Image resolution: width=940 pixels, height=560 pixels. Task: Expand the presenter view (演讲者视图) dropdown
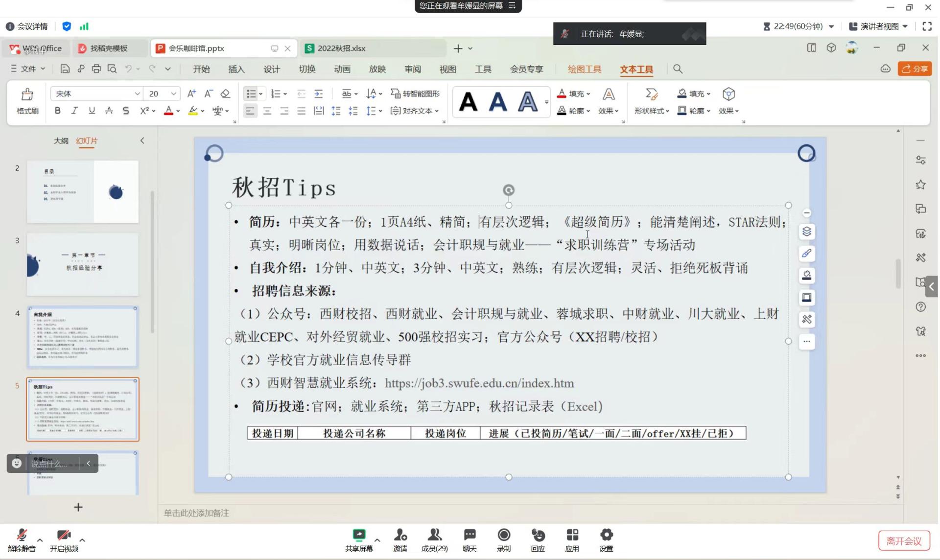pos(905,26)
